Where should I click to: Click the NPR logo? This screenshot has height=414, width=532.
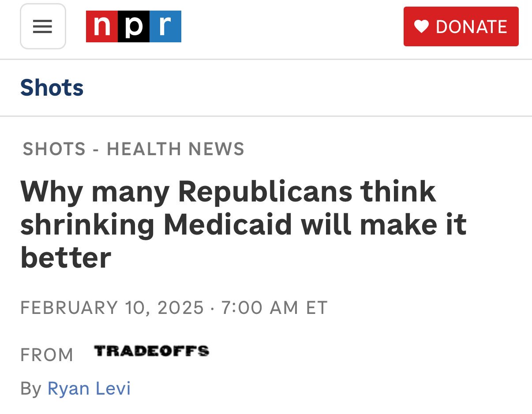pyautogui.click(x=134, y=26)
